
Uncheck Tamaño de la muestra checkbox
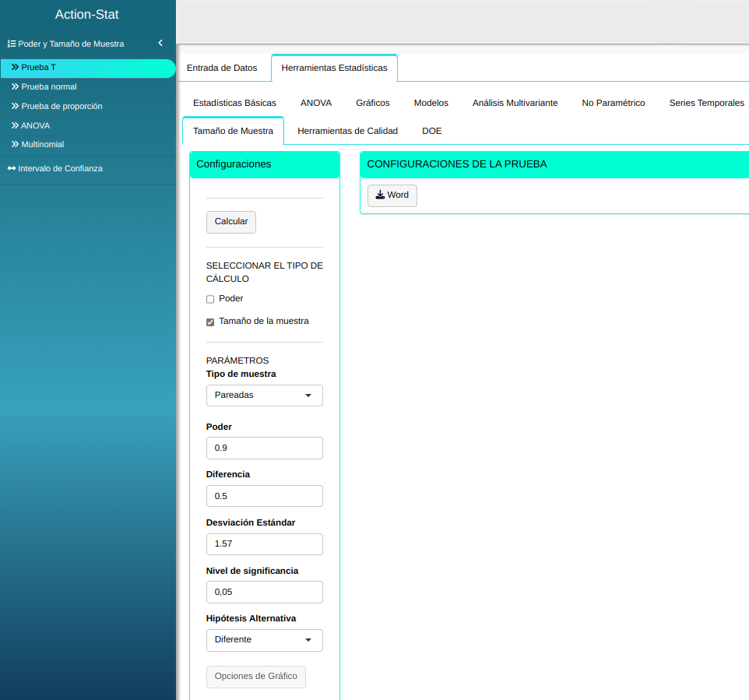(x=210, y=322)
